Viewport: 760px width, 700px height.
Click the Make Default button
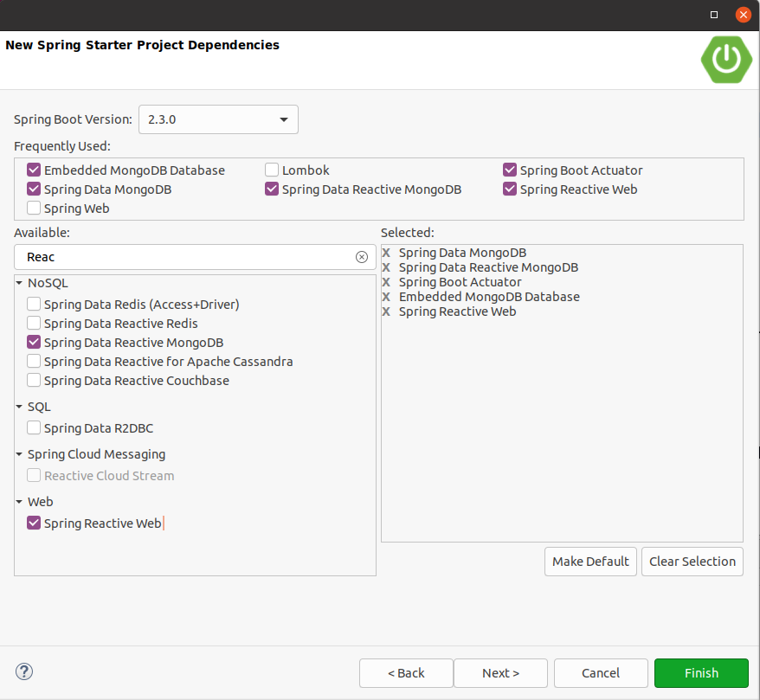point(590,562)
